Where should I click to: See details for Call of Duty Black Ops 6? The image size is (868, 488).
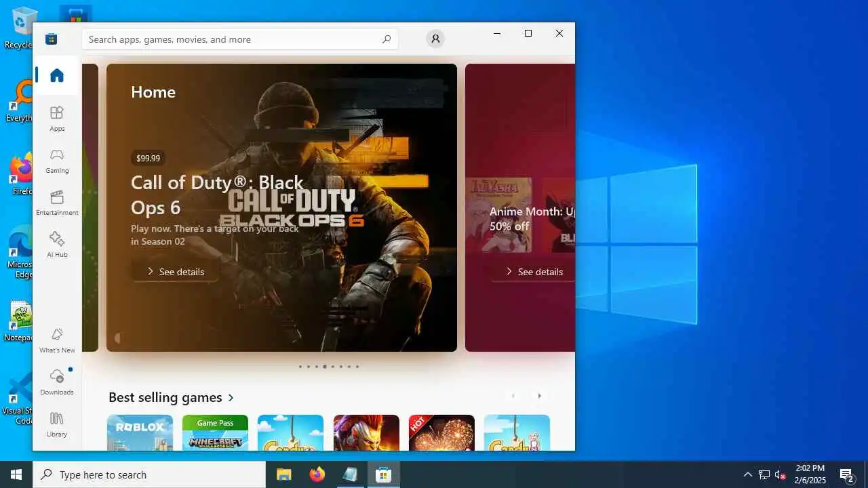click(176, 272)
